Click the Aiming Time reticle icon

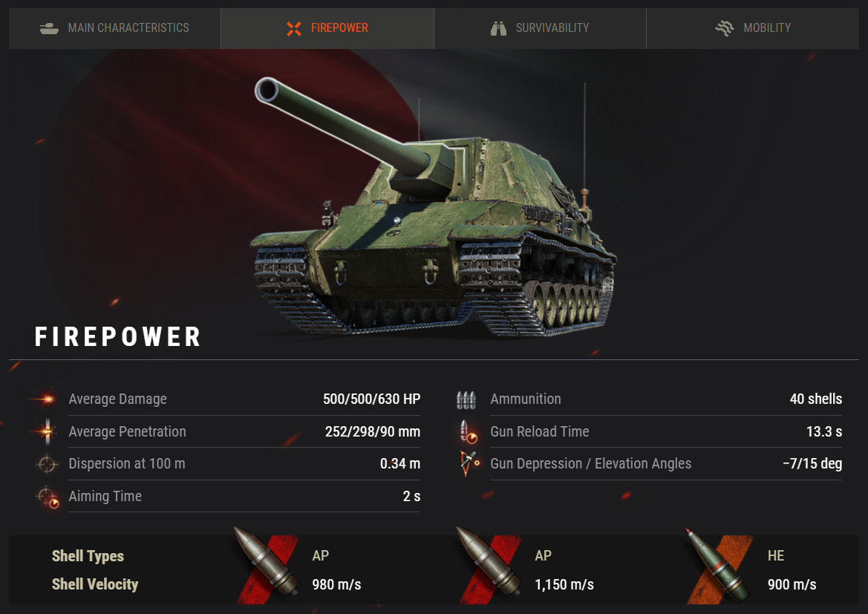[48, 497]
